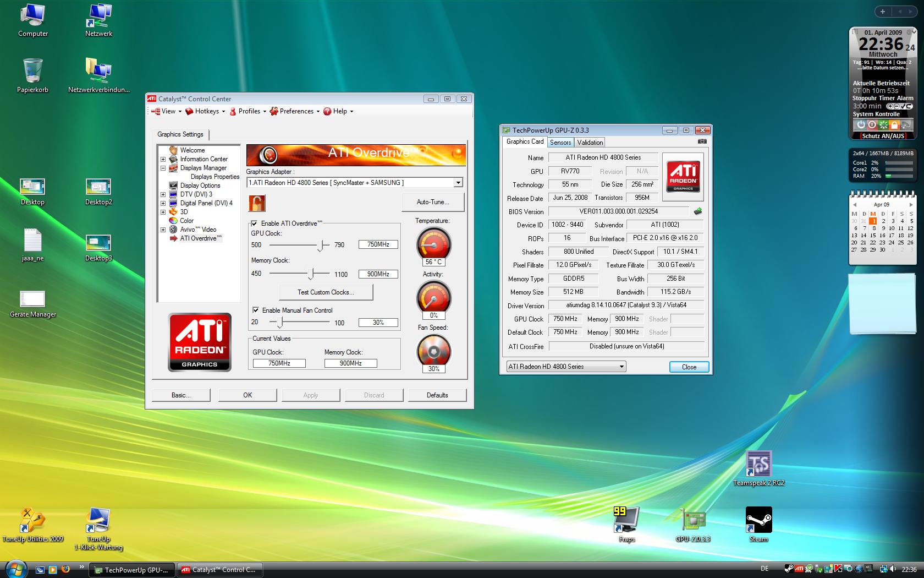
Task: Click the Firefox quick launch icon
Action: click(65, 569)
